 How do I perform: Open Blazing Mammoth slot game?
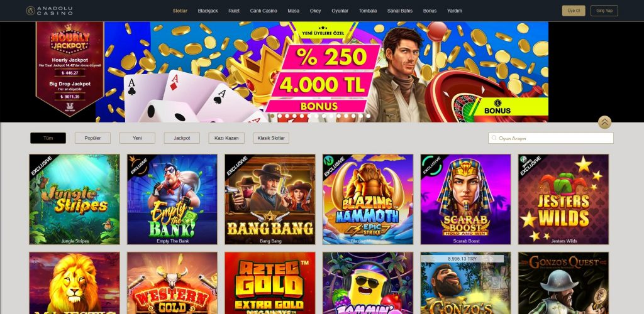(x=368, y=199)
